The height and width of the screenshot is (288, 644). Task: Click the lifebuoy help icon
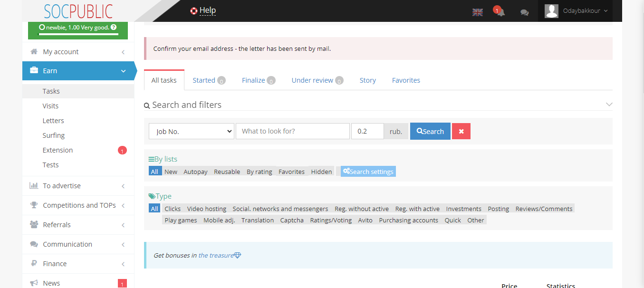click(x=194, y=11)
